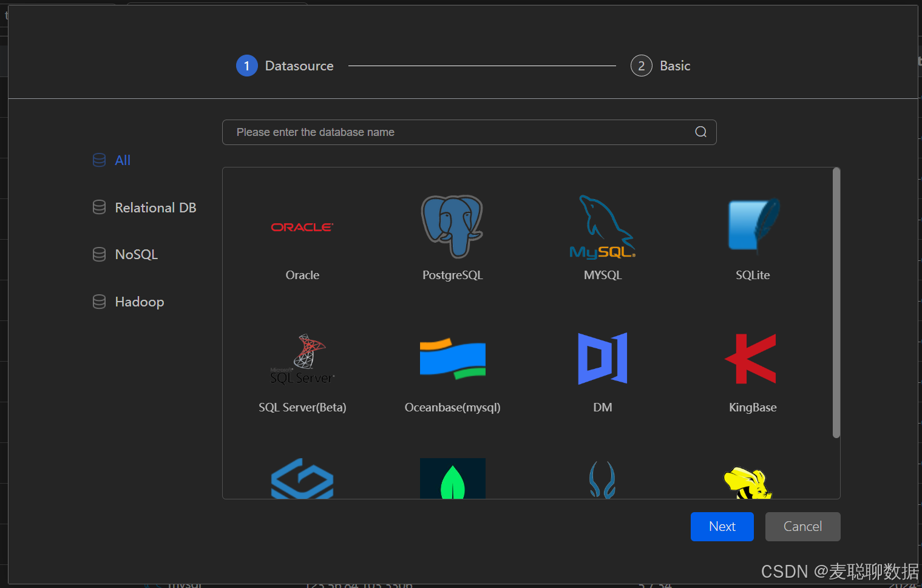The image size is (922, 588).
Task: Choose the KingBase red K logo
Action: pyautogui.click(x=751, y=359)
